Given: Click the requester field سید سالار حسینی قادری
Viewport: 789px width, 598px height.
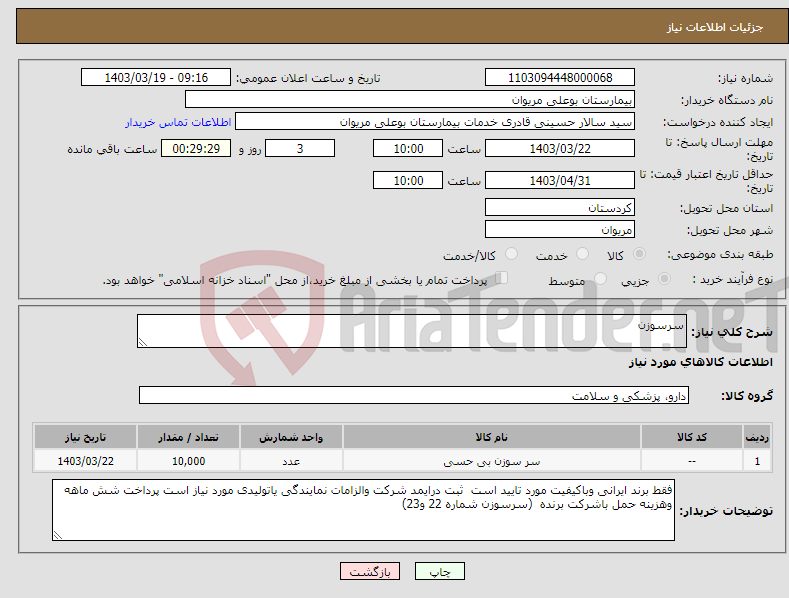Looking at the screenshot, I should coord(435,122).
